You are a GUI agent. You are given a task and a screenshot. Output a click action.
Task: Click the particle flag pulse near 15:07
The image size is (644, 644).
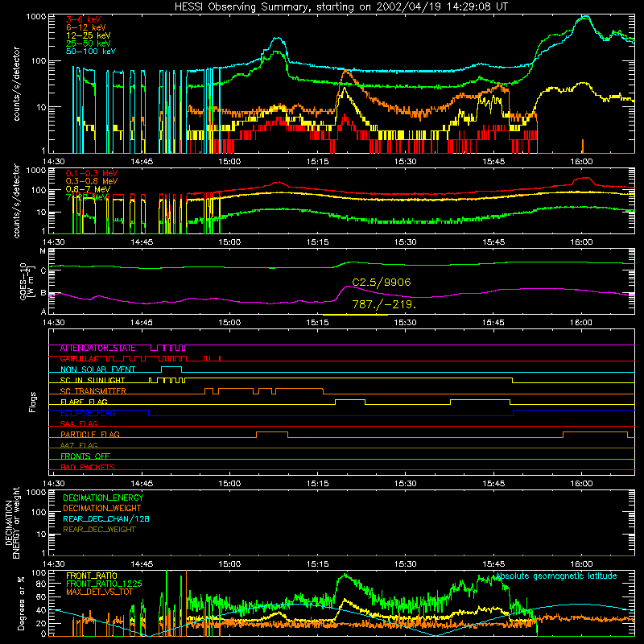(x=272, y=435)
